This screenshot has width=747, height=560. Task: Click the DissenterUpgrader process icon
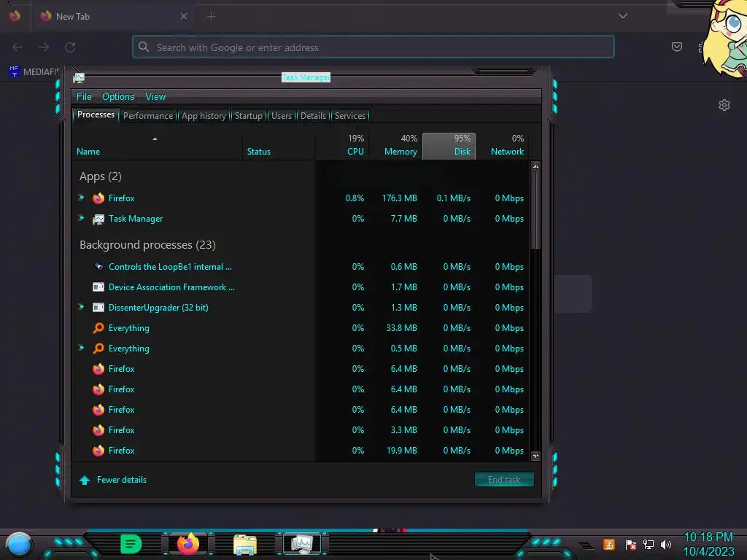tap(98, 308)
